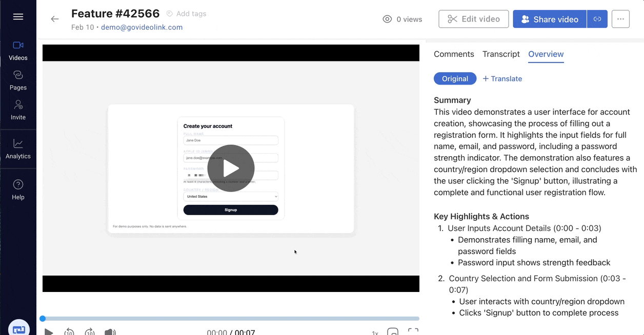Copy the video share link
This screenshot has height=335, width=644.
[597, 19]
